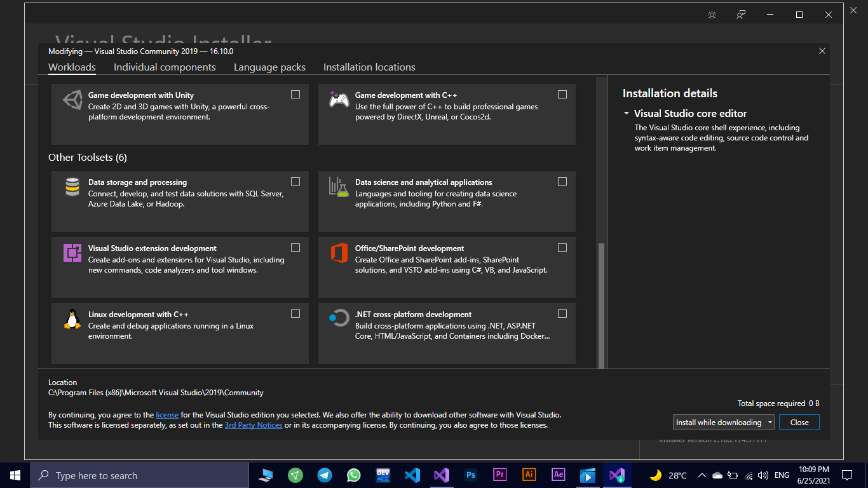The width and height of the screenshot is (868, 488).
Task: Enable the Data storage and processing checkbox
Action: 295,182
